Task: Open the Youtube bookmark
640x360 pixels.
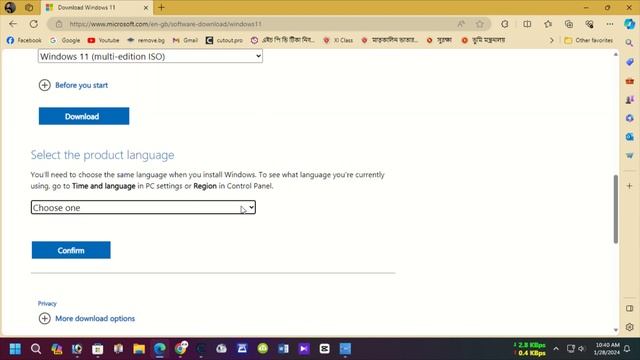Action: click(x=104, y=40)
